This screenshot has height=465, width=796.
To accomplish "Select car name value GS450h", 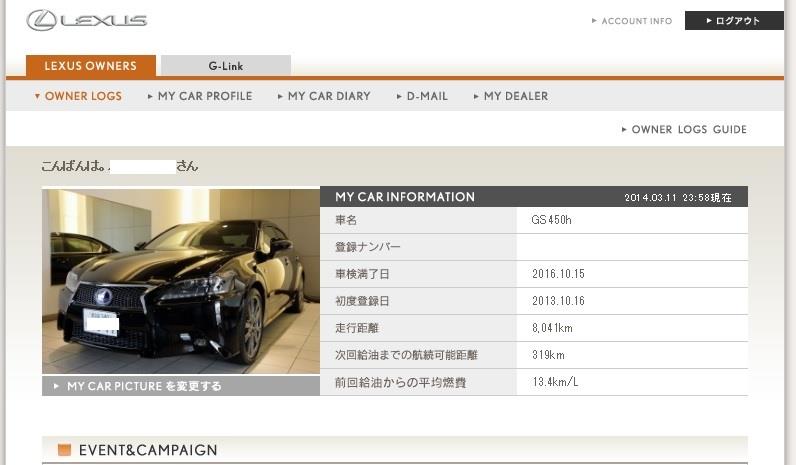I will tap(551, 220).
